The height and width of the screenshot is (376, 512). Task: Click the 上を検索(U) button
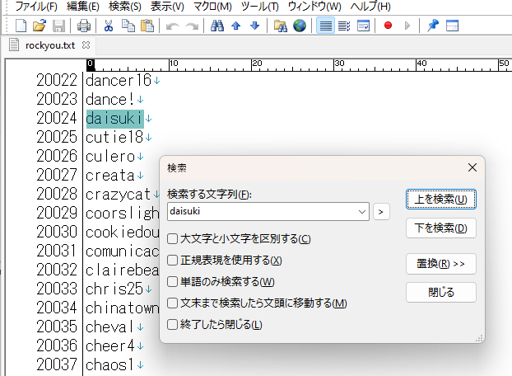(x=441, y=199)
